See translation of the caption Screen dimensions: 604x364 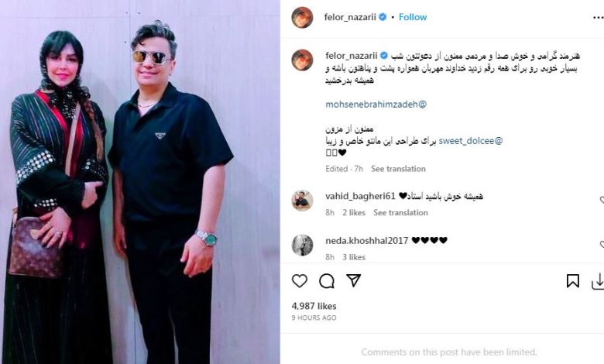398,169
